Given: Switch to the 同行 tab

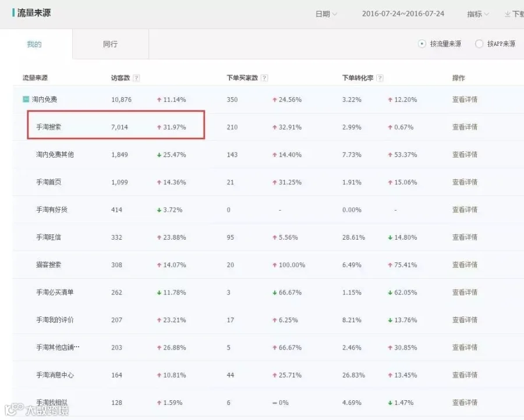Looking at the screenshot, I should [110, 44].
